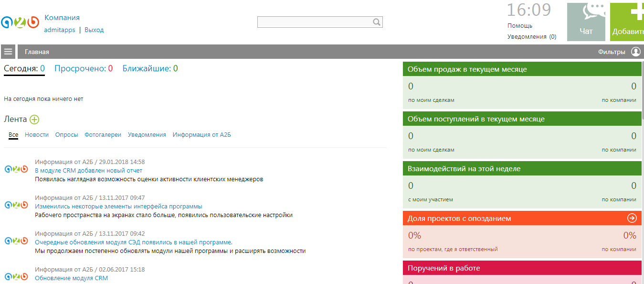
Task: Switch to the Информация от А2Б tab
Action: coord(201,134)
